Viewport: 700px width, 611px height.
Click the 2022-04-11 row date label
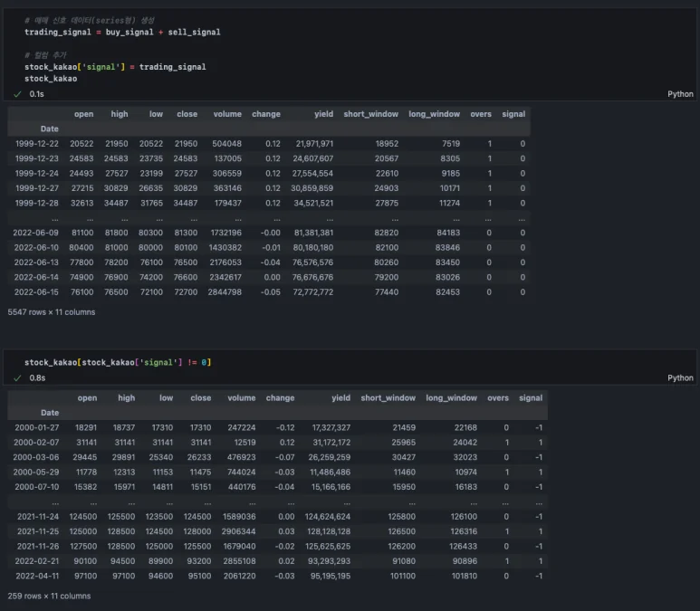pyautogui.click(x=37, y=576)
